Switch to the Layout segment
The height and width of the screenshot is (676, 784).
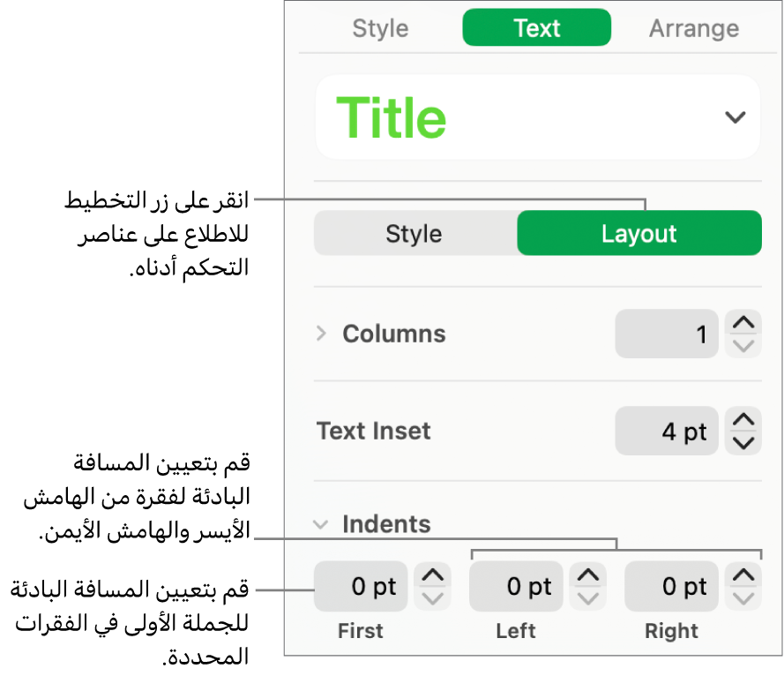638,234
